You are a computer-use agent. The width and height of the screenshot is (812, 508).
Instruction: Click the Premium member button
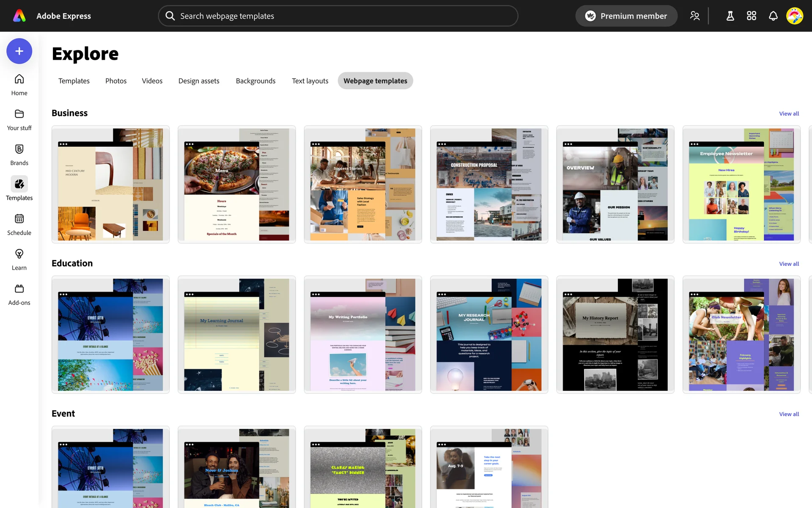tap(626, 16)
